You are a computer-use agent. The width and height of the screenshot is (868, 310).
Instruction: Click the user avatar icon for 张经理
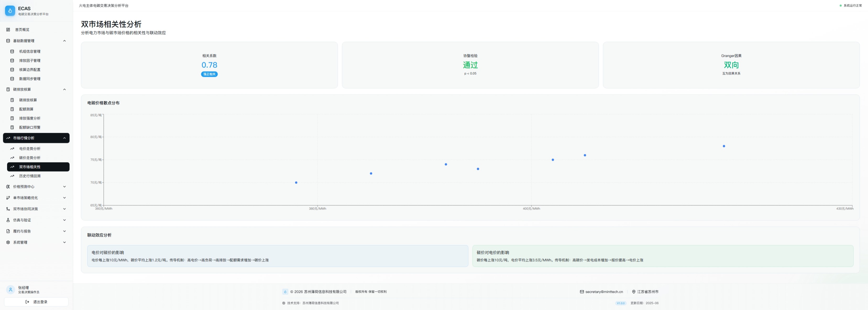tap(10, 290)
